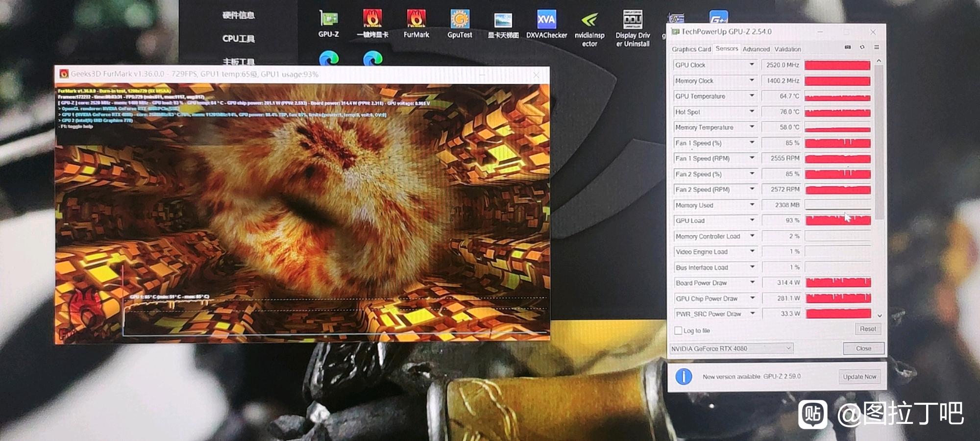Click the Close button in GPU-Z

(x=863, y=348)
